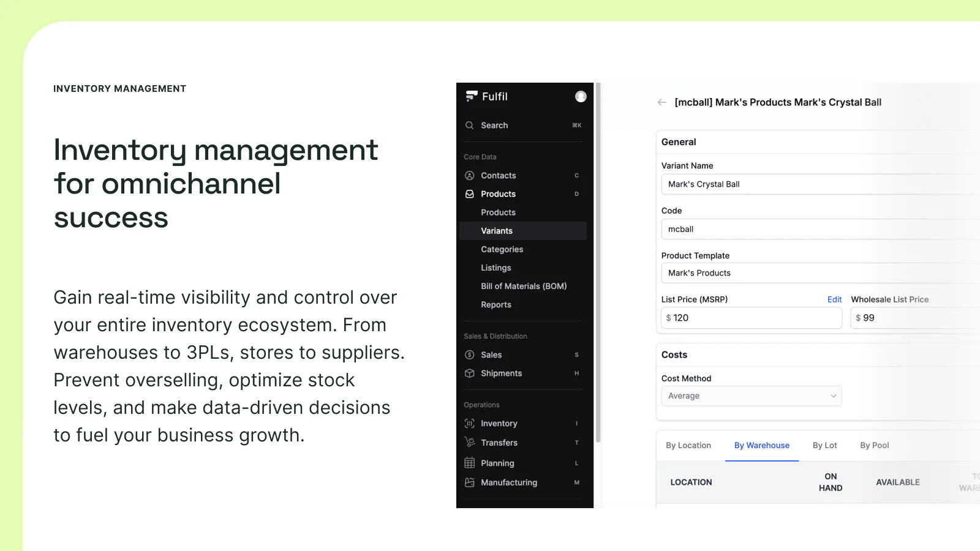This screenshot has height=551, width=980.
Task: Click the Edit link for List Price
Action: pos(834,299)
